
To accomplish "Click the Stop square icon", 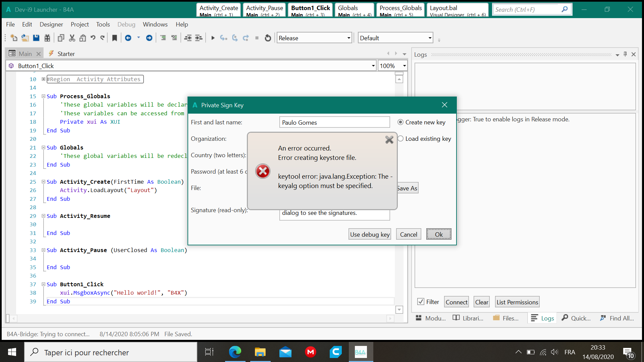I will pyautogui.click(x=257, y=38).
